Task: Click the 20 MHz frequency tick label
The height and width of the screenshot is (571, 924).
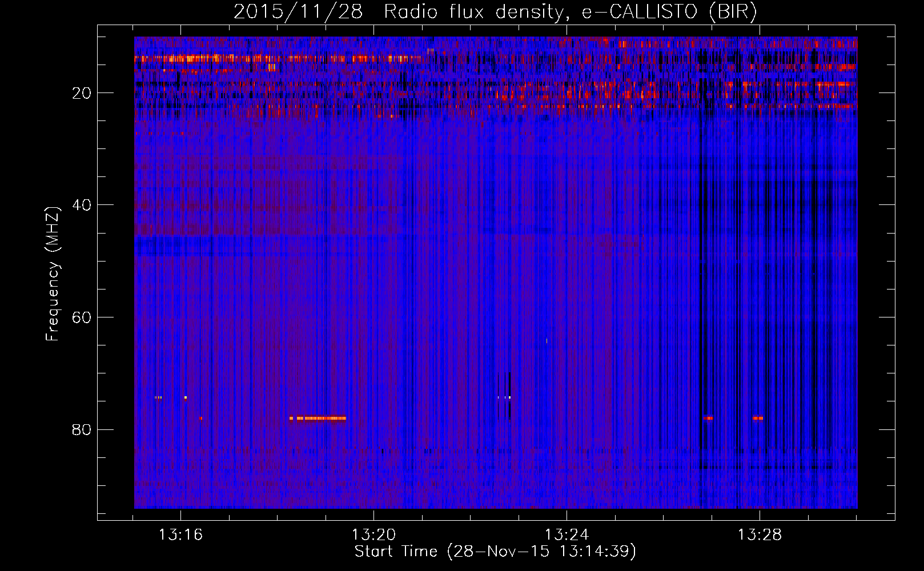Action: (82, 93)
